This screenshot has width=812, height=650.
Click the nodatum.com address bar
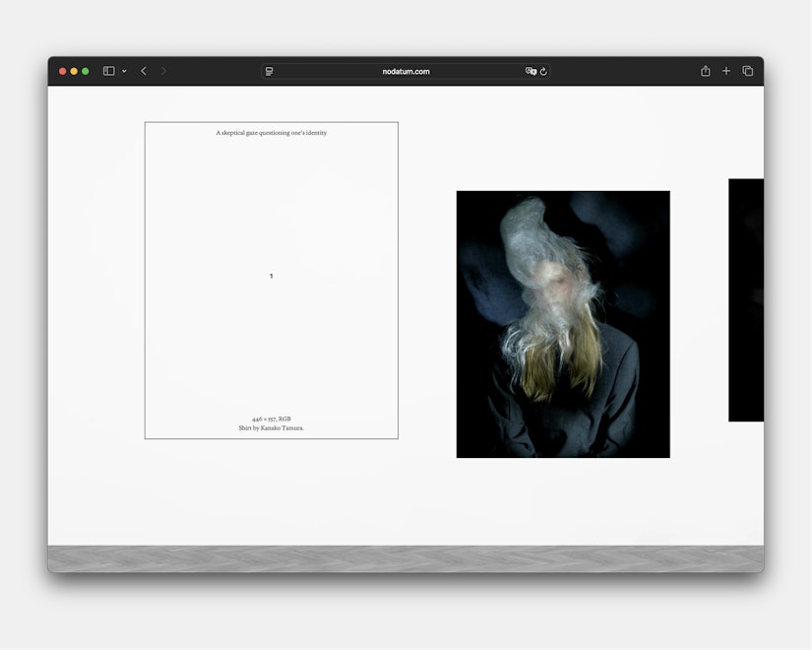click(x=406, y=71)
